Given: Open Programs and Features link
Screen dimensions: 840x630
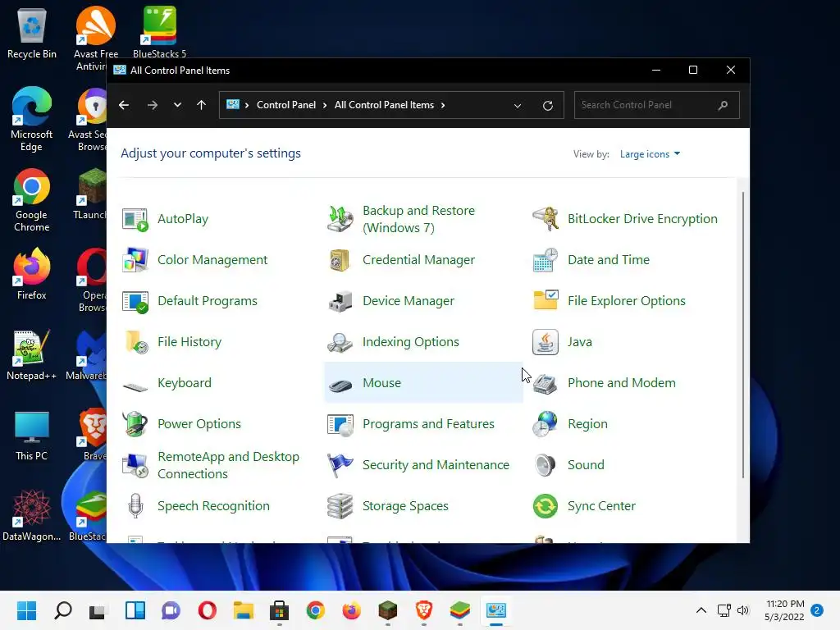Looking at the screenshot, I should pyautogui.click(x=428, y=424).
